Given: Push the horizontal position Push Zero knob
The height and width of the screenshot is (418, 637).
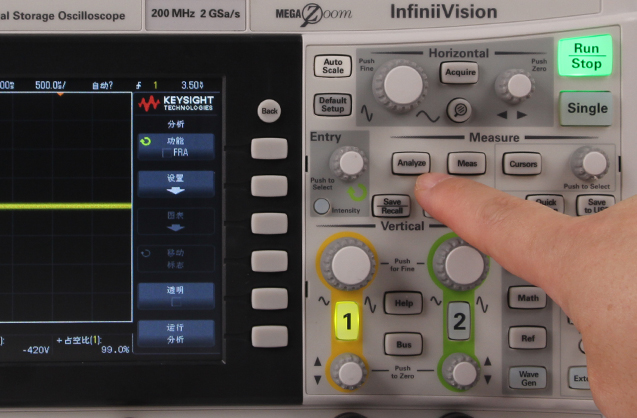Looking at the screenshot, I should (x=519, y=86).
